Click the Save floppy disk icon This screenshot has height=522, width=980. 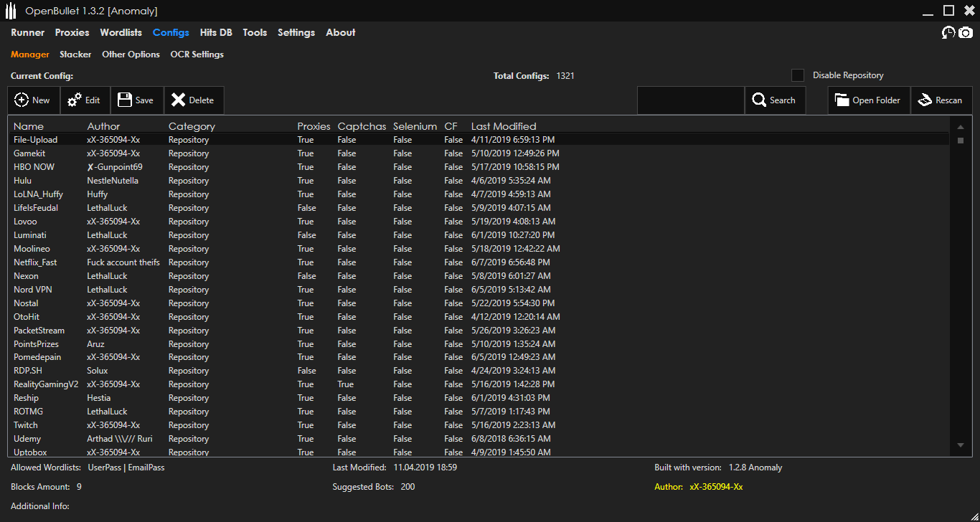[125, 100]
